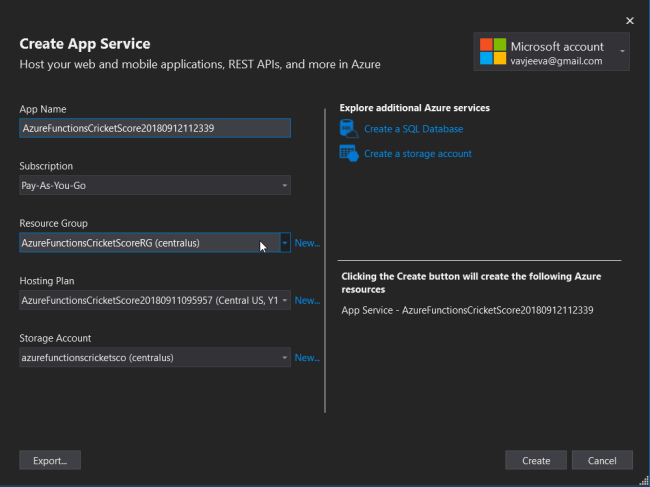Open Create a storage account link
The height and width of the screenshot is (487, 650).
click(x=417, y=154)
